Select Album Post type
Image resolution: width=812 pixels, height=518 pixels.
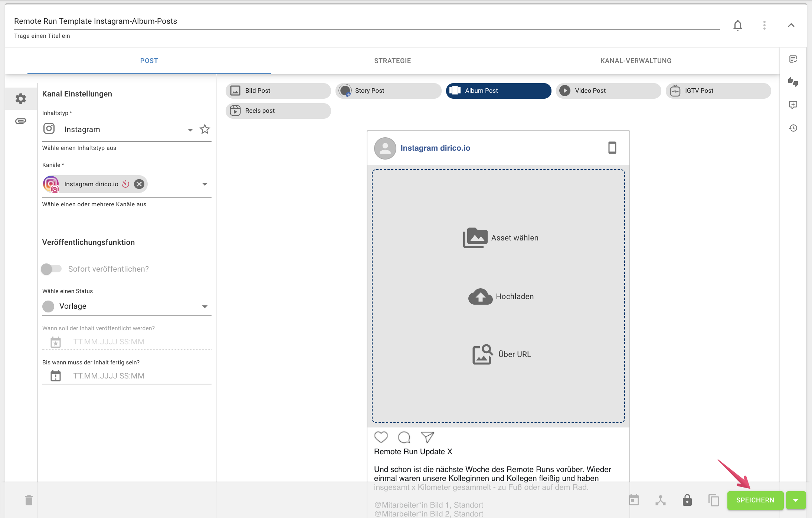point(498,91)
